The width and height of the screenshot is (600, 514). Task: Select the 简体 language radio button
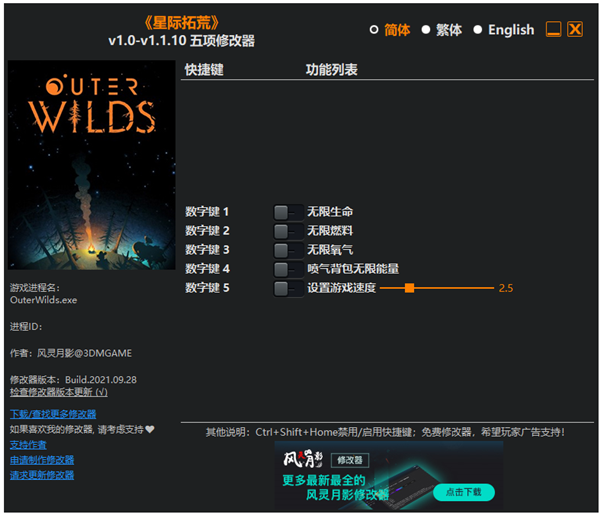(x=374, y=30)
